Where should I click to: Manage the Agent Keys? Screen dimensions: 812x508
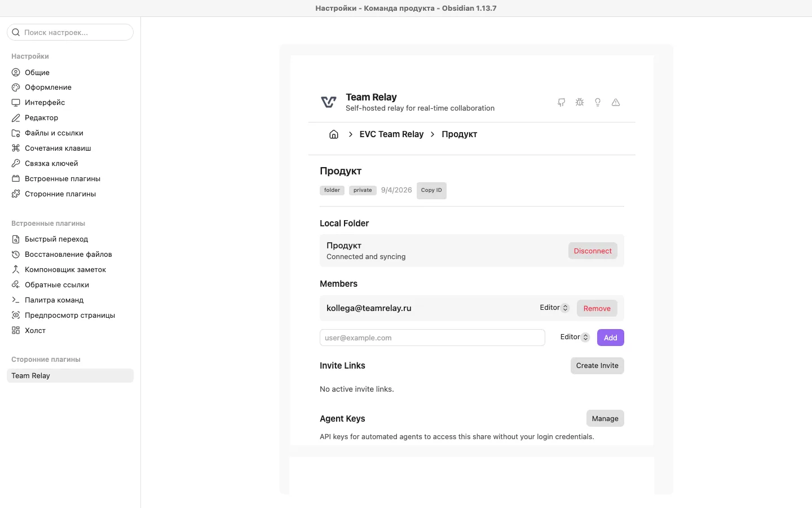605,418
